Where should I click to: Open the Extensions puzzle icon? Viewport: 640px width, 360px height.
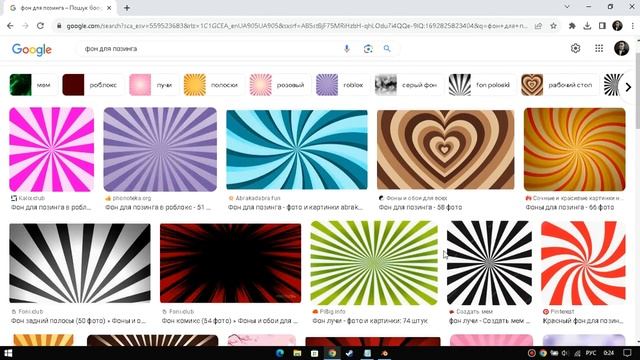pos(572,26)
